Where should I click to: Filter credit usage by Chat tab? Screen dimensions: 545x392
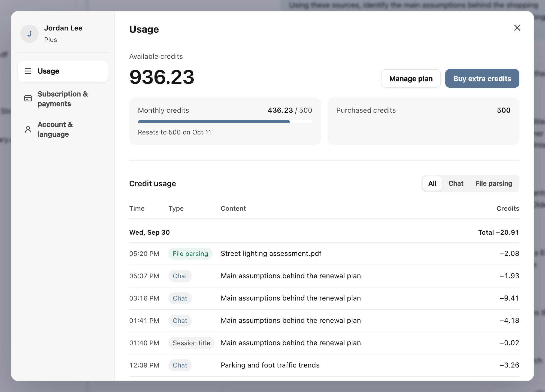click(x=456, y=183)
